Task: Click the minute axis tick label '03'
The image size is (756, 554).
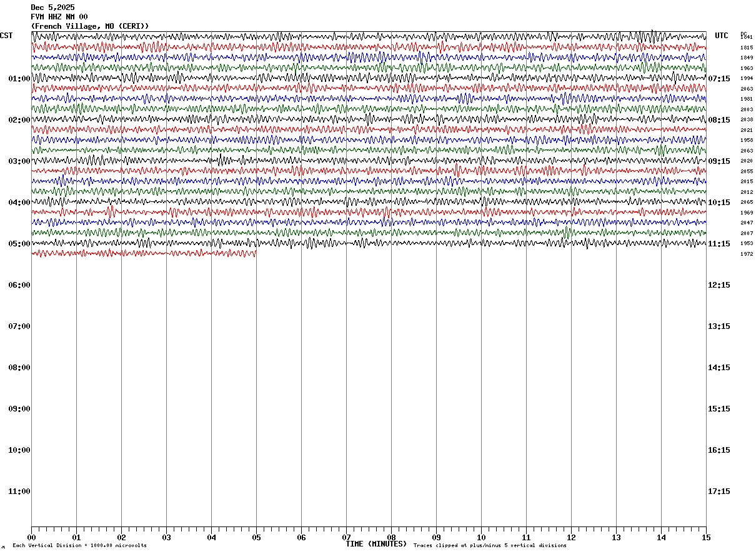Action: [166, 538]
